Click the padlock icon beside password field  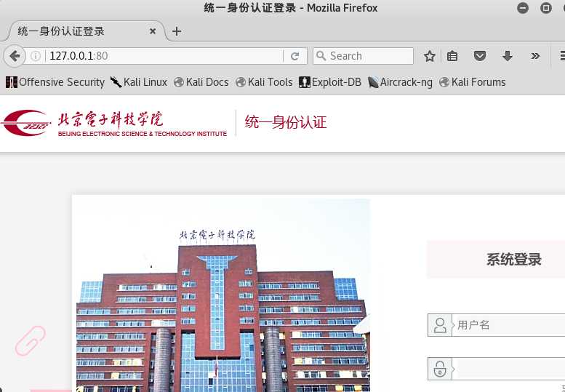440,369
